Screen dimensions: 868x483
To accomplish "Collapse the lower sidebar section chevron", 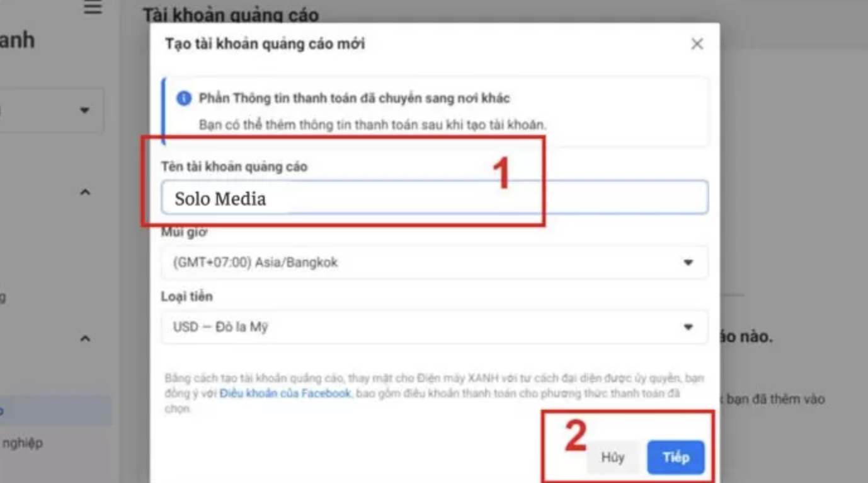I will point(86,339).
